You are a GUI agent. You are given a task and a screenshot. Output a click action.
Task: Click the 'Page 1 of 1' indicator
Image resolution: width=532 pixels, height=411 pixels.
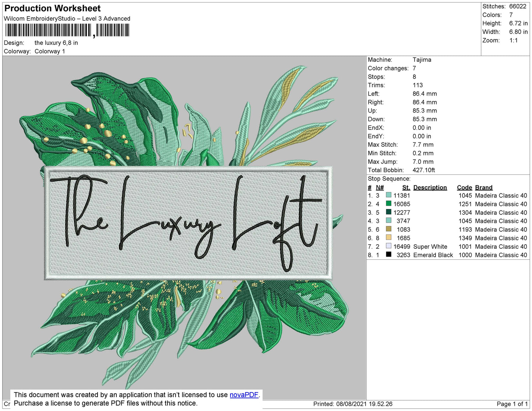512,404
